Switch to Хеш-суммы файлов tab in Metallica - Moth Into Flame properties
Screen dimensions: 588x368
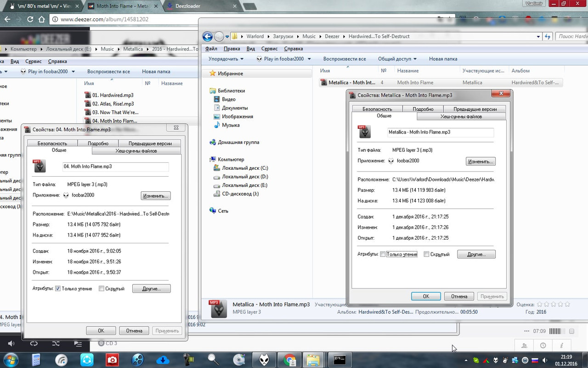(x=461, y=116)
